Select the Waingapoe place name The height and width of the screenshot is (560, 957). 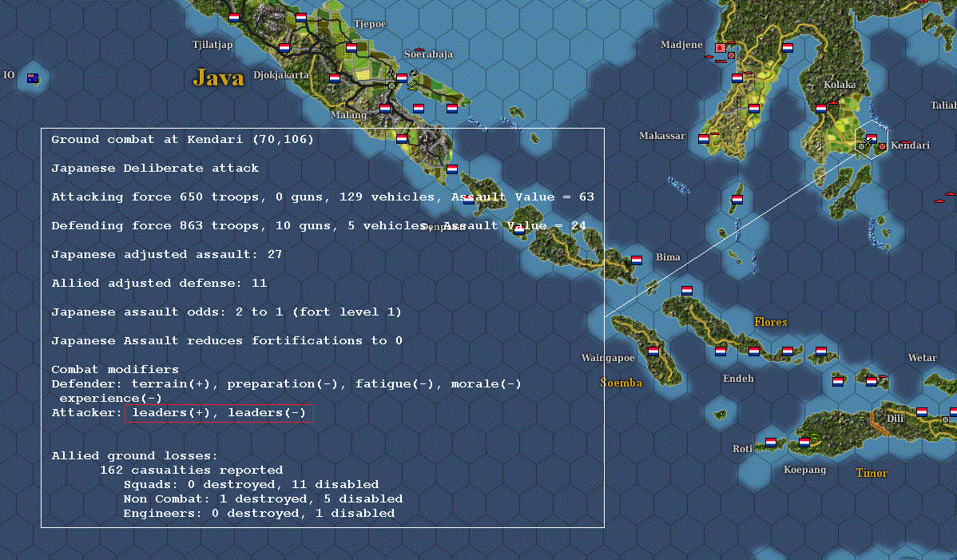coord(608,357)
